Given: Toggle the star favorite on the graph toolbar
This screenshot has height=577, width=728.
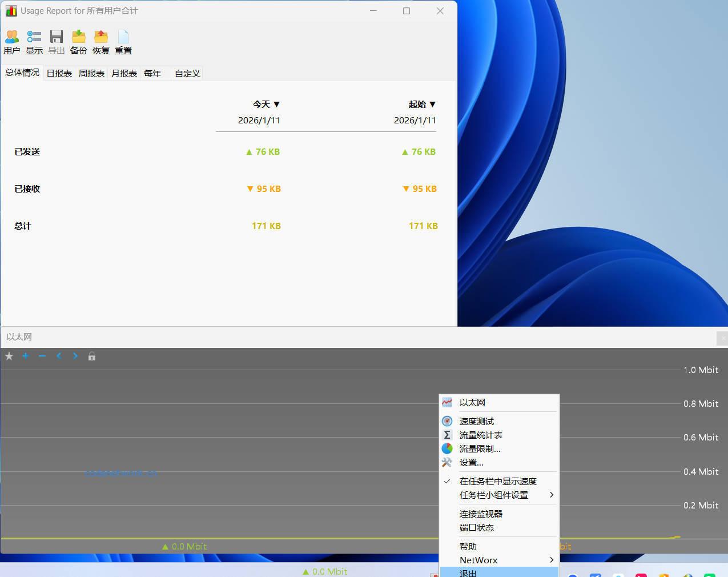Looking at the screenshot, I should [x=9, y=356].
